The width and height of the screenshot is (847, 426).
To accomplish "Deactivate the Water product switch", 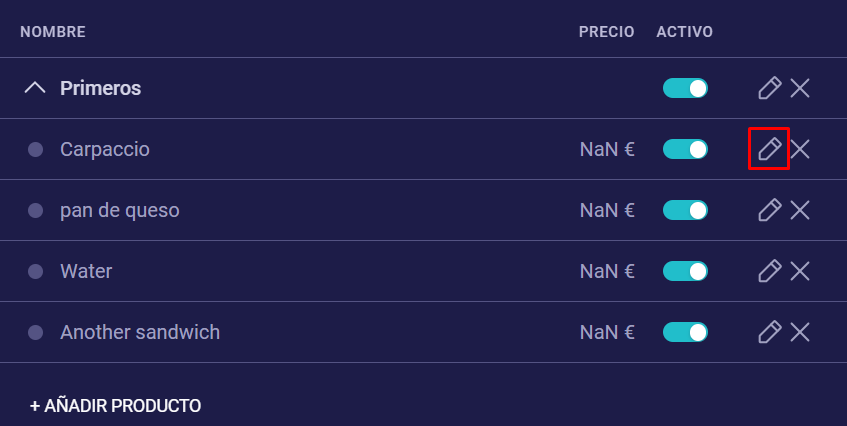I will 685,271.
